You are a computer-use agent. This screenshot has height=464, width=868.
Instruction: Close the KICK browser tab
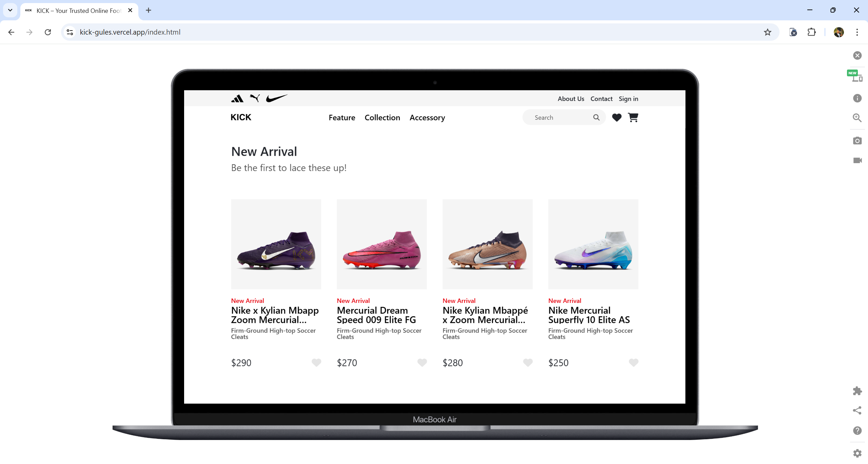click(130, 11)
